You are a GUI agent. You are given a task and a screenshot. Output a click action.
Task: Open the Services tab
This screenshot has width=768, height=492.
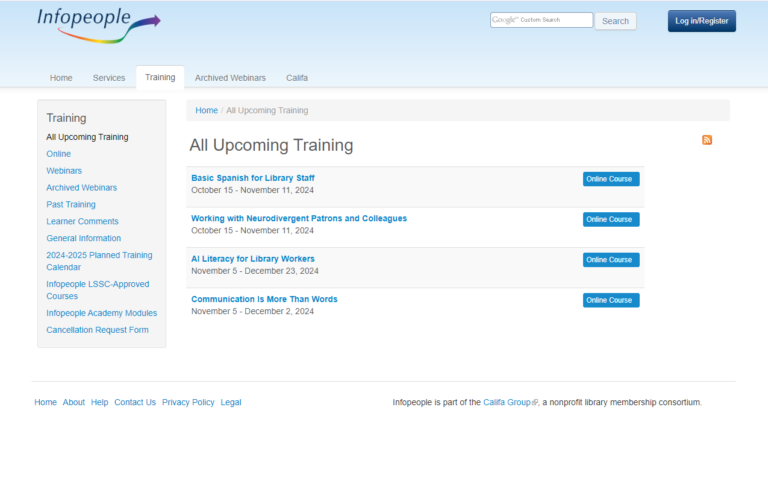click(109, 78)
